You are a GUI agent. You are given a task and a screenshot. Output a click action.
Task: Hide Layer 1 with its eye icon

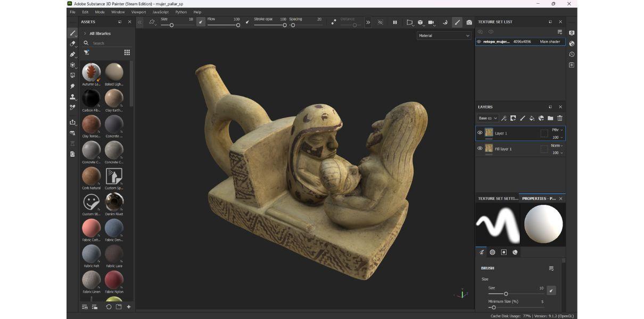(x=480, y=133)
